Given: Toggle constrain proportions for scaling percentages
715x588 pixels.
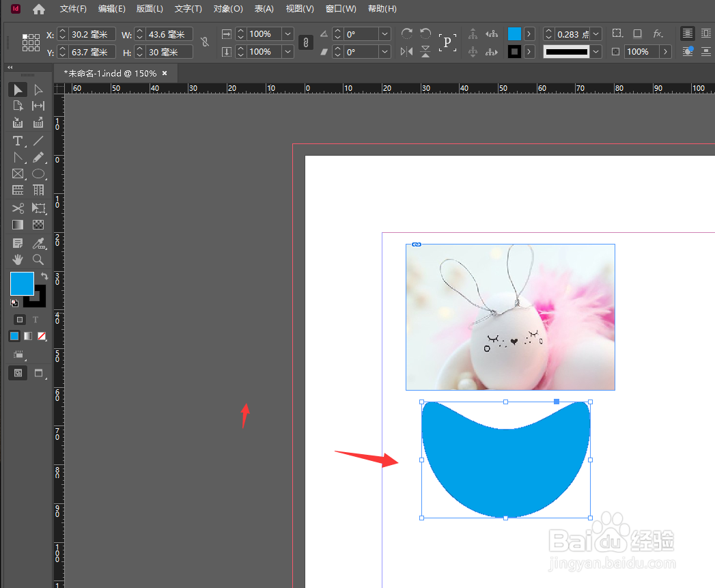Looking at the screenshot, I should tap(306, 42).
